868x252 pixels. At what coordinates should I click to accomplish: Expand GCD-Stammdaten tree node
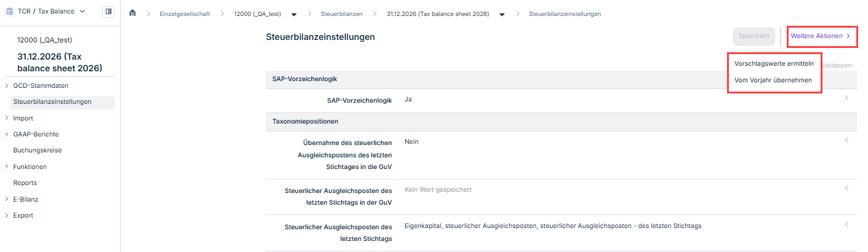pos(6,85)
